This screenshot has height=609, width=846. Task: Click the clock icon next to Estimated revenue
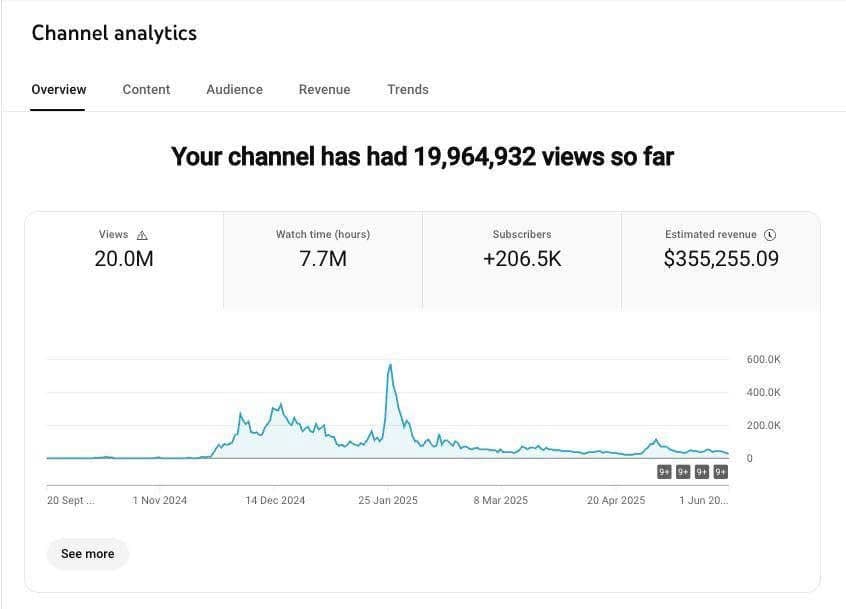pos(769,235)
